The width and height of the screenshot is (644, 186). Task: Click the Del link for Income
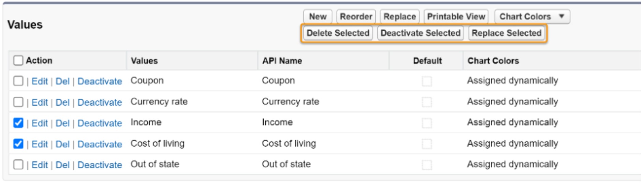pyautogui.click(x=62, y=123)
